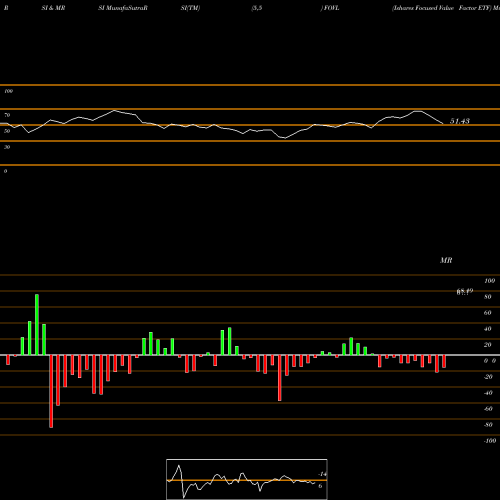
Task: Click the '-14' value in mini chart
Action: click(x=322, y=474)
